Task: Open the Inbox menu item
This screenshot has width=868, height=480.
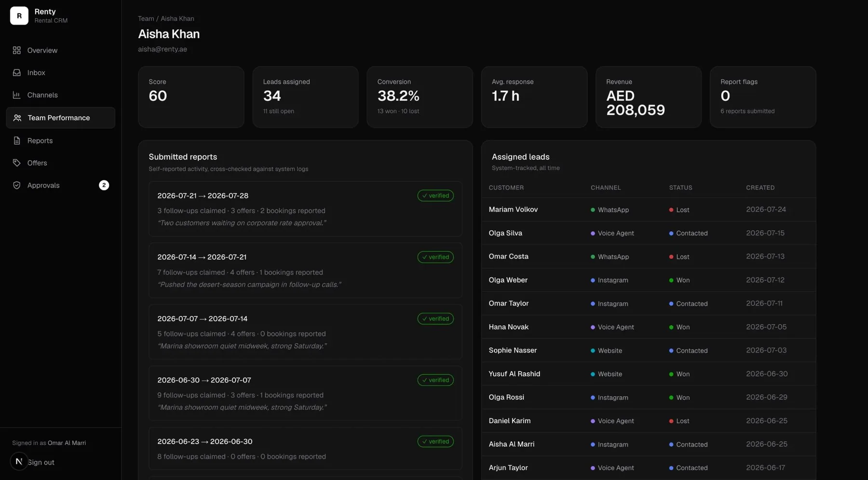Action: pos(61,72)
